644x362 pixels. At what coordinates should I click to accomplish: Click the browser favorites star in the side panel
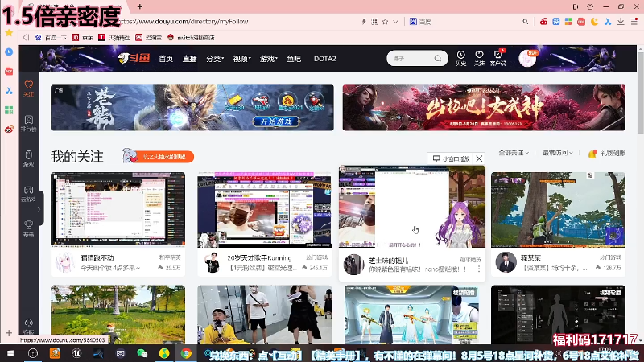coord(9,33)
